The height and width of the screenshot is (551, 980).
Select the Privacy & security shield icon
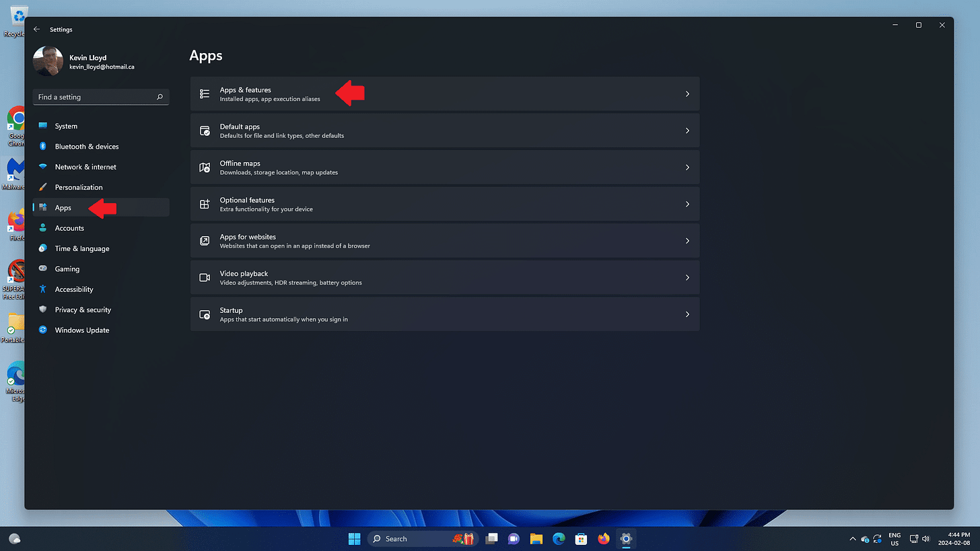pos(43,309)
